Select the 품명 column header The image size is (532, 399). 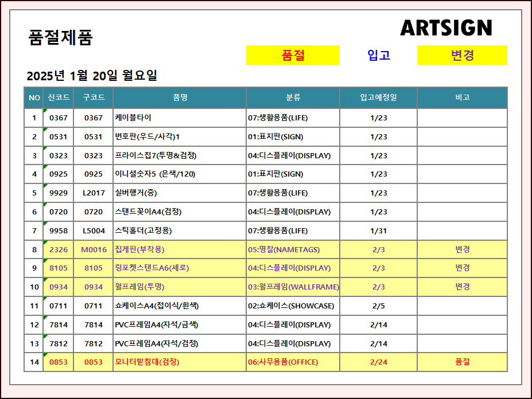[x=180, y=97]
